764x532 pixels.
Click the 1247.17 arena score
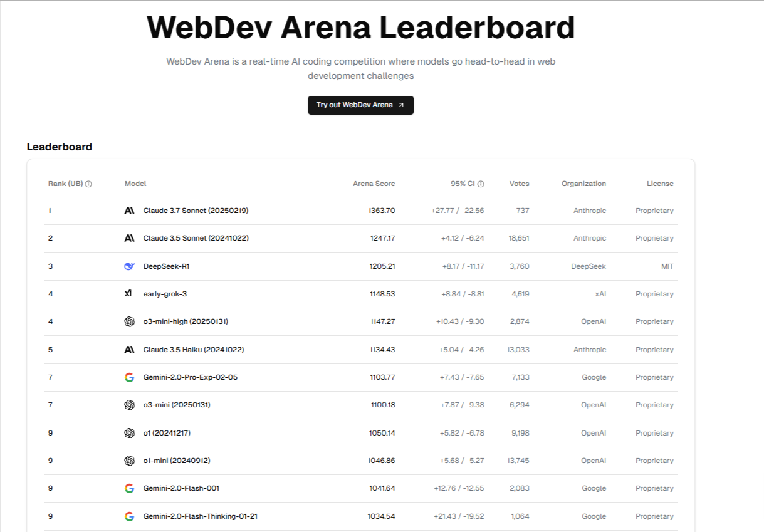382,238
